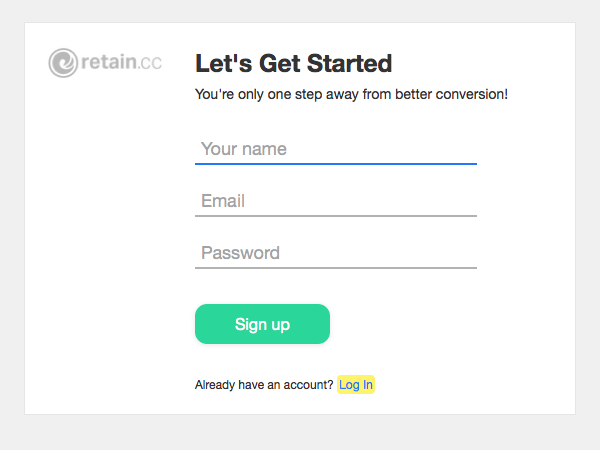Click the yellow highlighted Log In text

coord(356,385)
